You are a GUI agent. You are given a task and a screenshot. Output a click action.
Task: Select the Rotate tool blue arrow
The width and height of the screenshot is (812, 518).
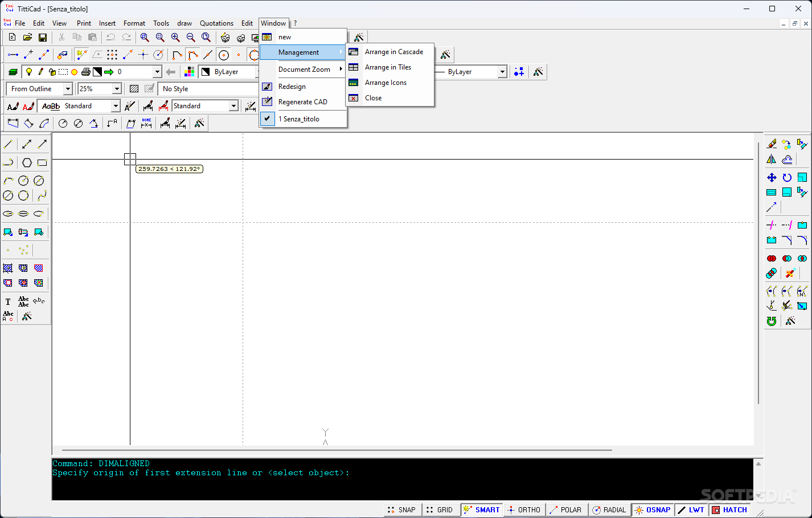click(787, 177)
